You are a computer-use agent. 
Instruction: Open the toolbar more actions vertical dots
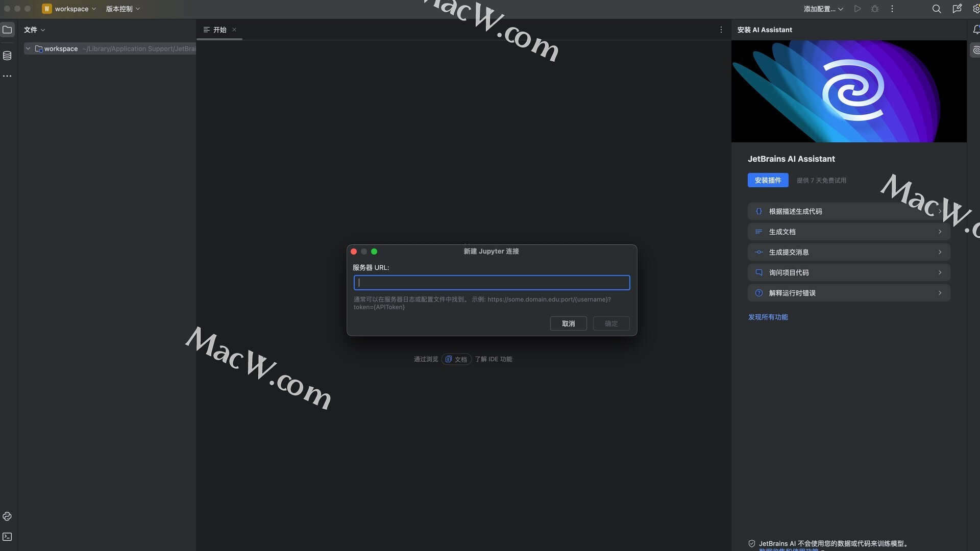pos(892,9)
